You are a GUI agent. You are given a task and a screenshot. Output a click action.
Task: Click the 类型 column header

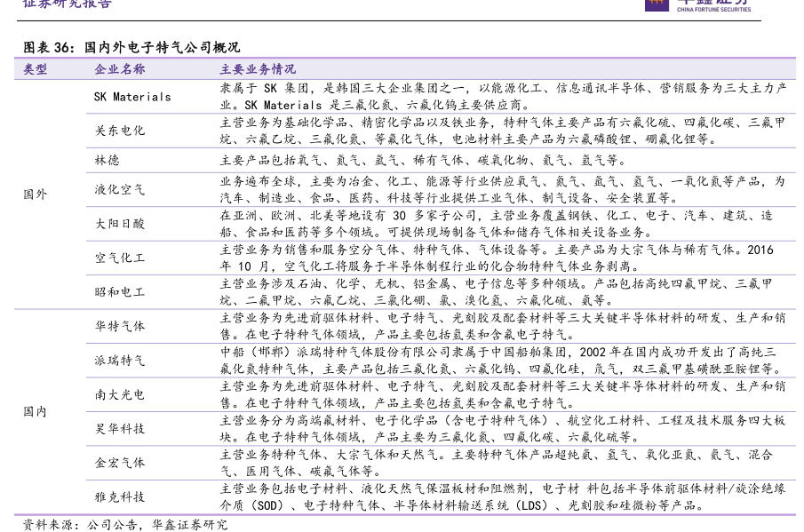(x=36, y=69)
